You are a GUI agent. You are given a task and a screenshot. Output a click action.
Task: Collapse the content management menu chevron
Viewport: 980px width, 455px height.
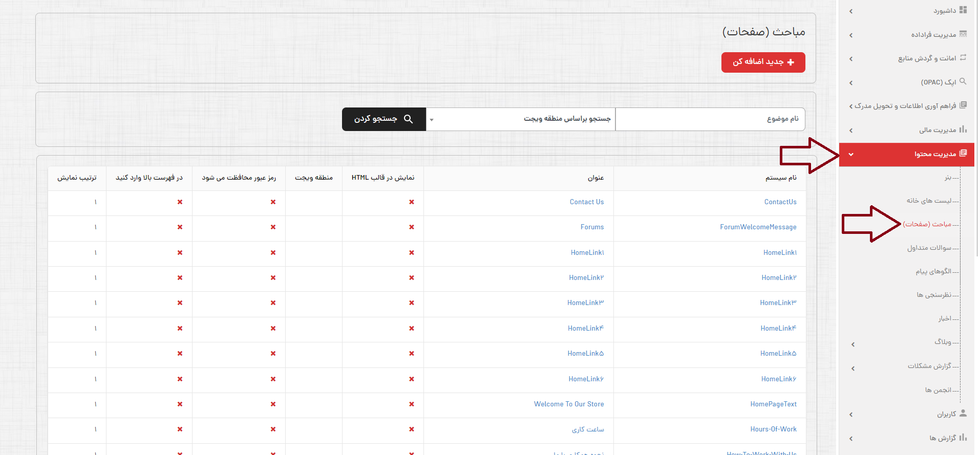pos(851,154)
